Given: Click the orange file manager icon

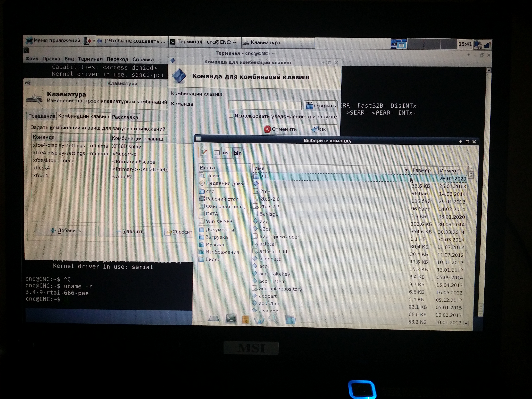Looking at the screenshot, I should click(x=245, y=319).
